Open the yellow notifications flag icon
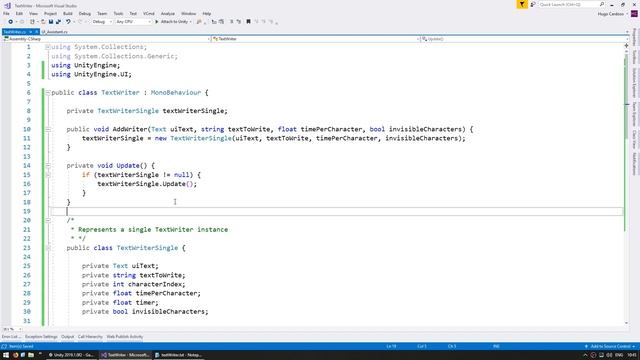Viewport: 640px width, 360px height. coord(522,4)
